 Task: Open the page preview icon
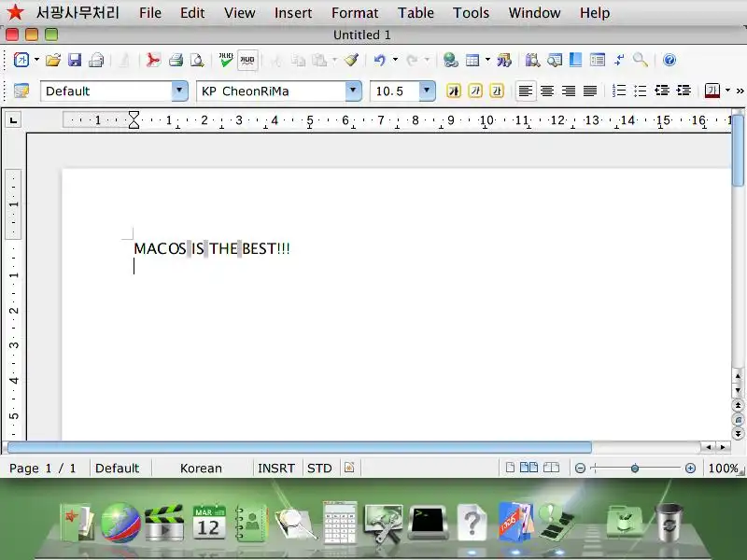[x=197, y=60]
